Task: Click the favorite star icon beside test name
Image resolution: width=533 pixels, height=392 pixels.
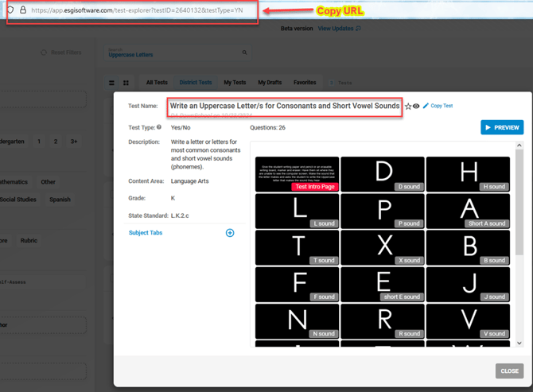Action: tap(408, 106)
